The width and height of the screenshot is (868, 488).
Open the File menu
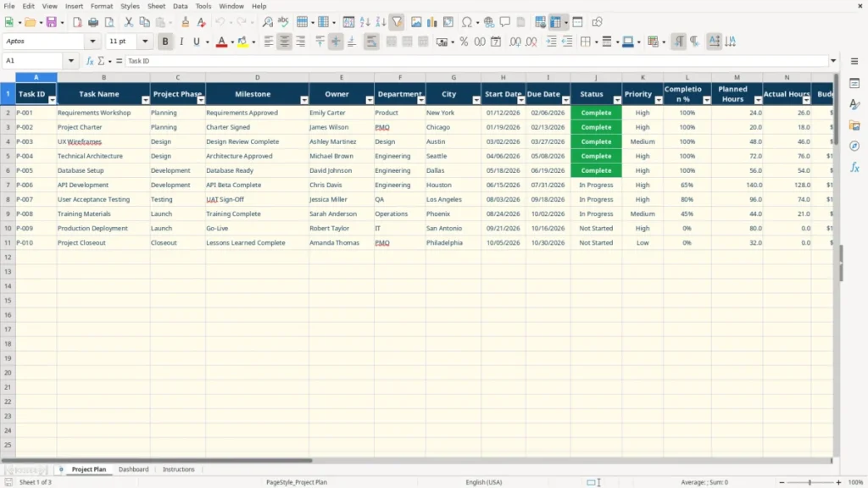click(9, 6)
